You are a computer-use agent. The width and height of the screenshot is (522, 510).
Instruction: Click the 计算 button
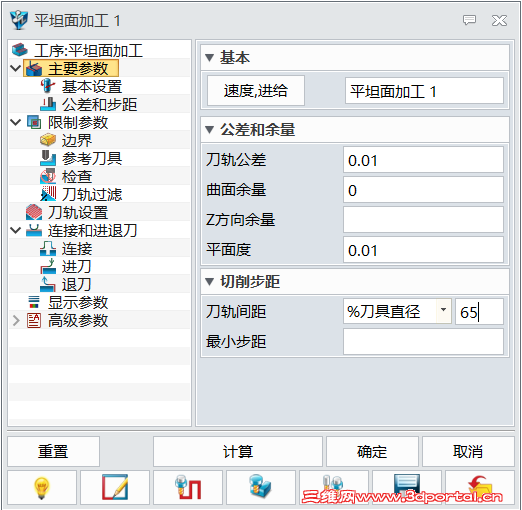238,451
